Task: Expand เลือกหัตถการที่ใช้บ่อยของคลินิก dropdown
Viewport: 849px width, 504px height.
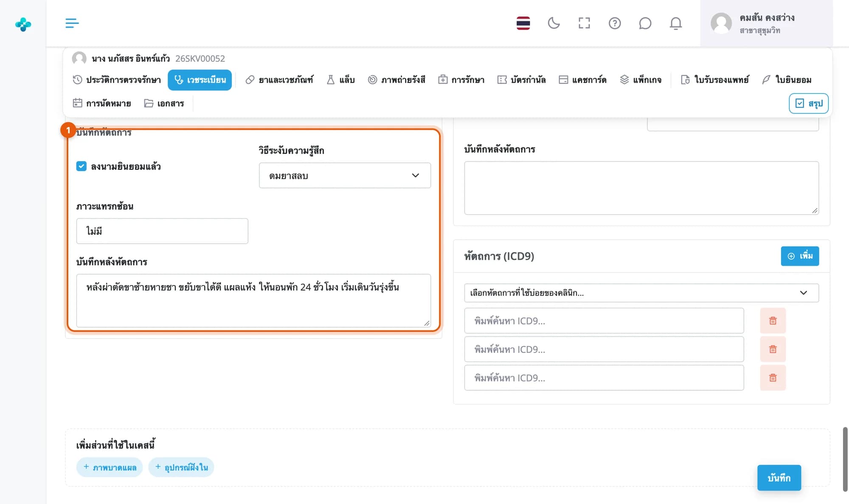Action: [x=641, y=293]
